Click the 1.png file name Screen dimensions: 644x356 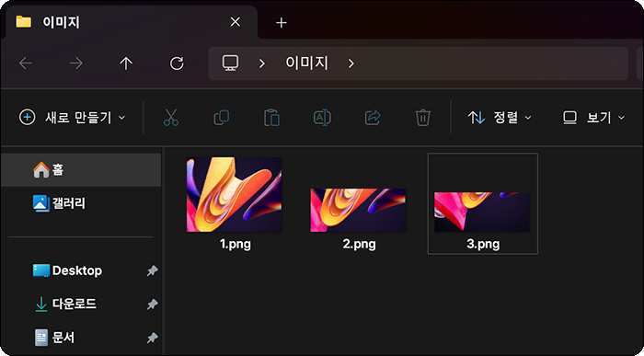tap(236, 245)
